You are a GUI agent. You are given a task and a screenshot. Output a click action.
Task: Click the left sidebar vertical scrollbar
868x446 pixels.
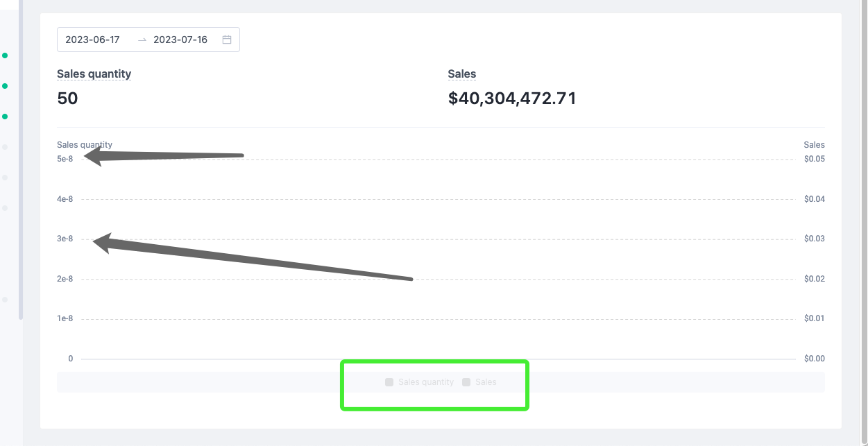pos(21,160)
